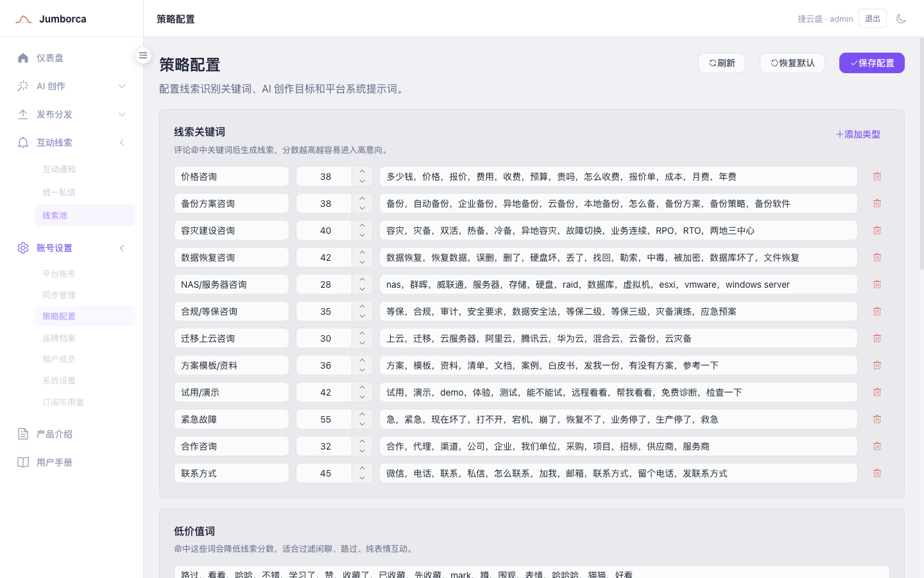Increase the 价格咨询 score
Screen dimensions: 924x578
tap(362, 171)
